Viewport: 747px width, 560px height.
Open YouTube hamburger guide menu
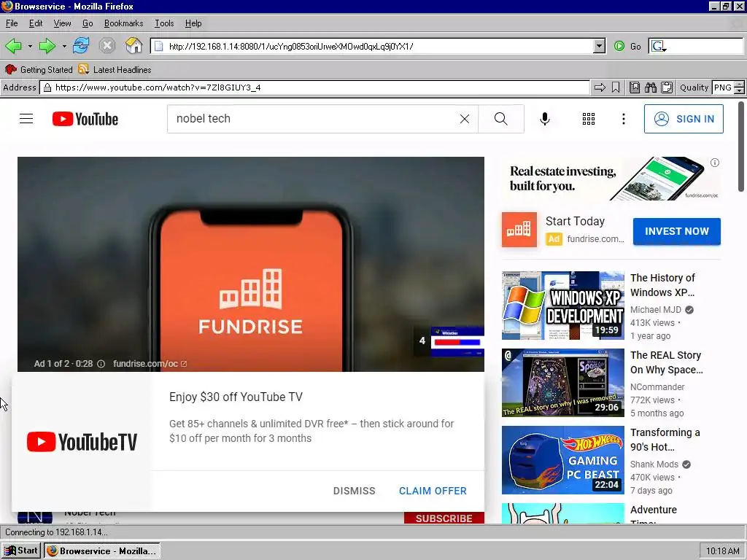coord(26,119)
